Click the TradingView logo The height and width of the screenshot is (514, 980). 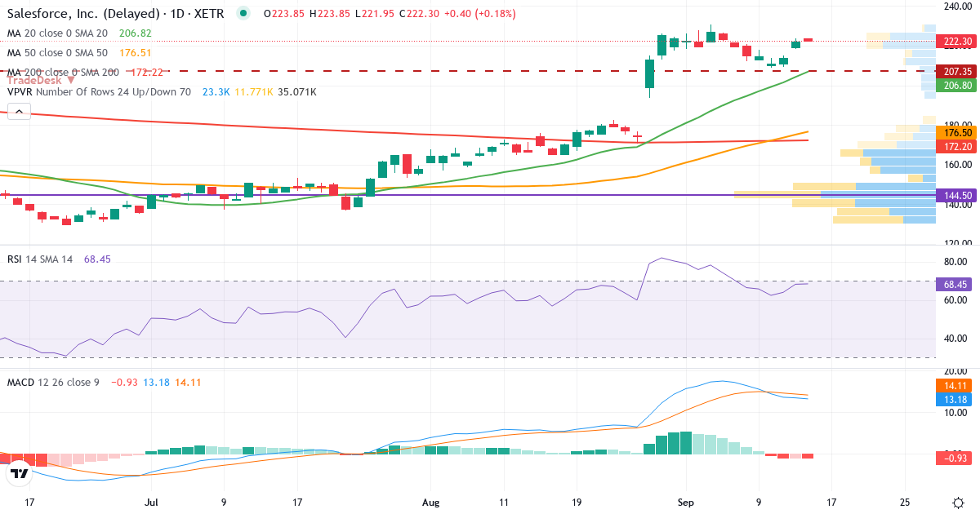[x=19, y=473]
